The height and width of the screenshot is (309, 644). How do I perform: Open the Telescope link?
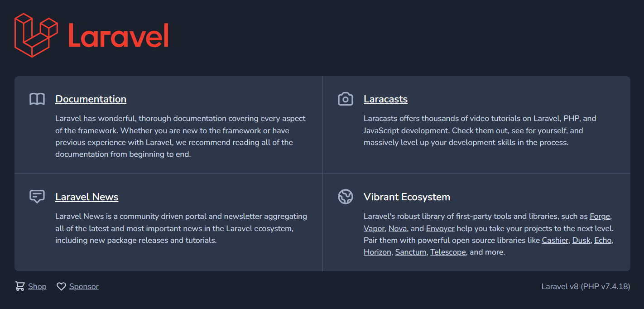pyautogui.click(x=448, y=252)
